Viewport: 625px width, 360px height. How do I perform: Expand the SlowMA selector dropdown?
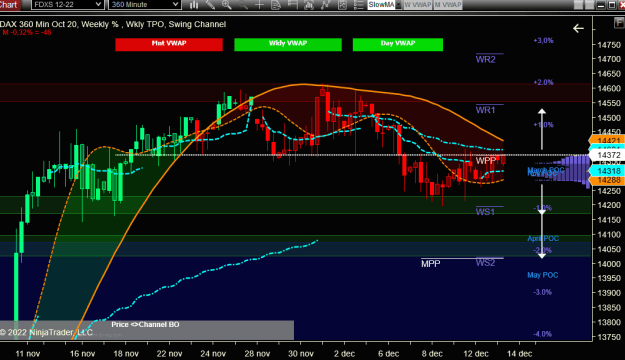pyautogui.click(x=398, y=5)
